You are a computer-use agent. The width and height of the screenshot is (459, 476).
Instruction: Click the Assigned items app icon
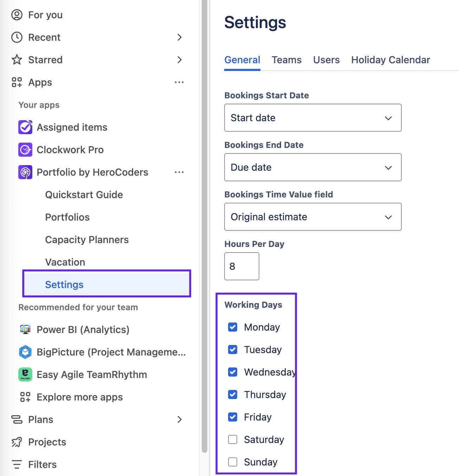[25, 127]
